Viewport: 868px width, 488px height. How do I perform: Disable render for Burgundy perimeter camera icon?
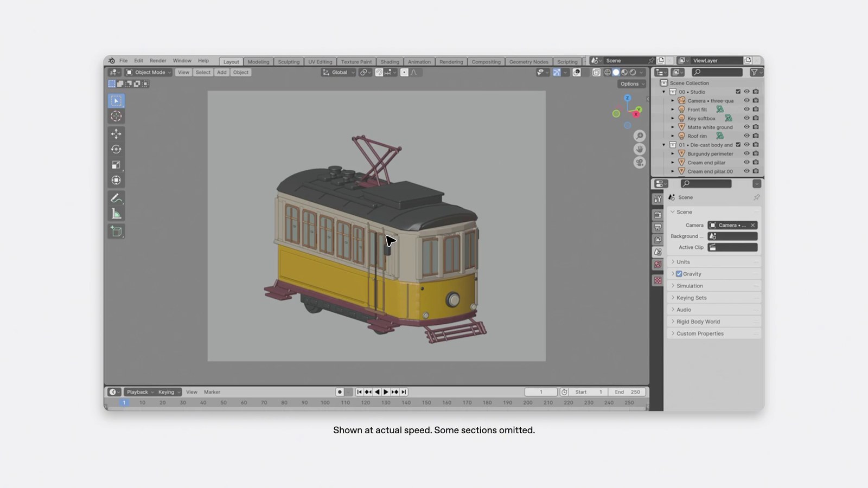pos(756,153)
